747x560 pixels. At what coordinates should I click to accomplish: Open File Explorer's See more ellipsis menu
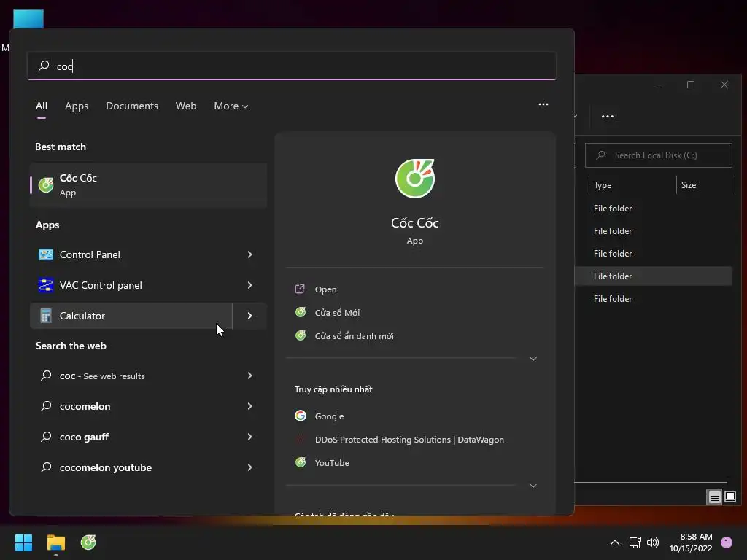click(608, 116)
